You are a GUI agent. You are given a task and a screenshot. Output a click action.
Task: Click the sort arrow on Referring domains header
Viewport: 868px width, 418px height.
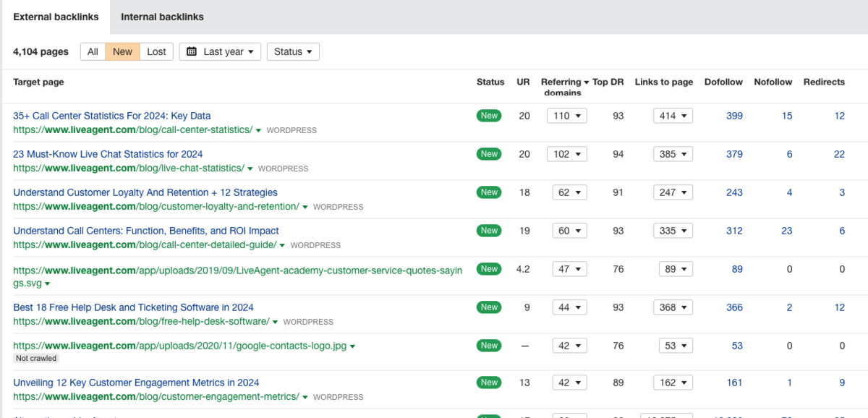pyautogui.click(x=587, y=82)
